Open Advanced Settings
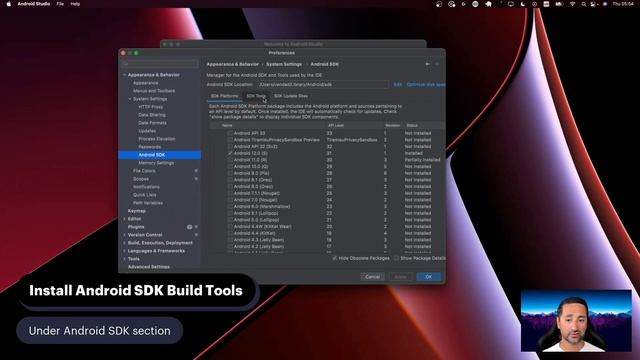Image resolution: width=640 pixels, height=360 pixels. (x=149, y=267)
